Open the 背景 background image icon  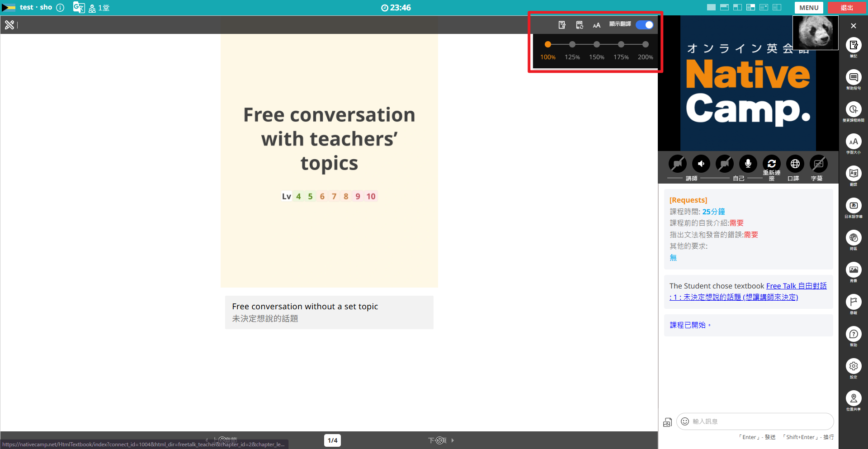pyautogui.click(x=854, y=270)
